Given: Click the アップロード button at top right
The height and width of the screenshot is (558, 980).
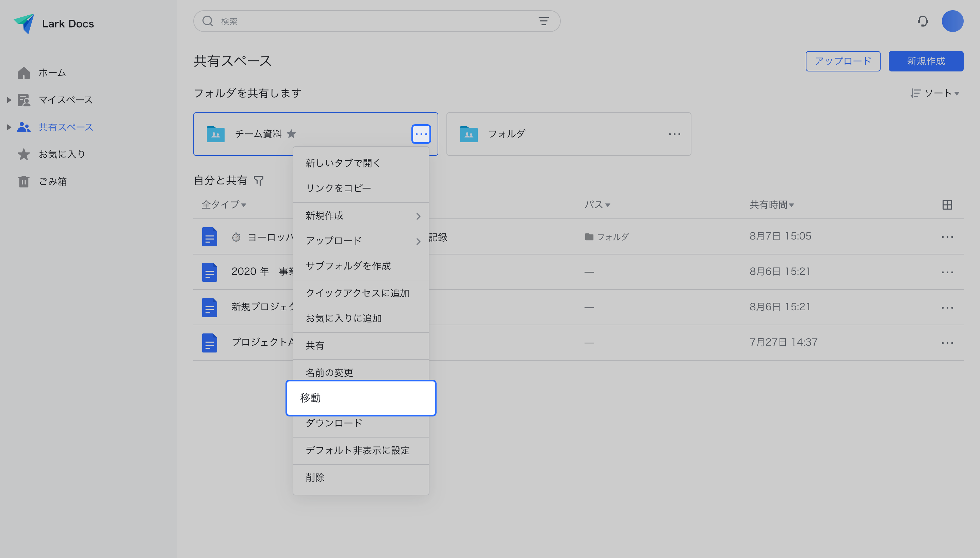Looking at the screenshot, I should coord(843,61).
